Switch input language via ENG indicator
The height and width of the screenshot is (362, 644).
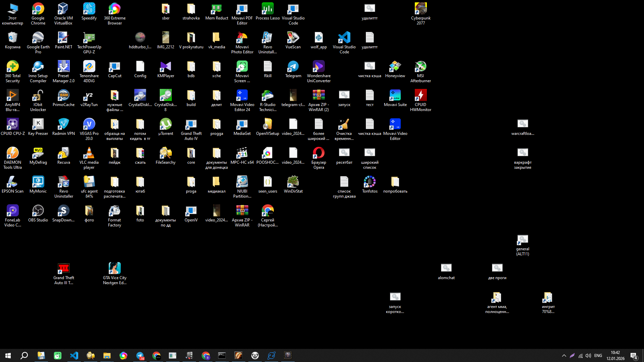[x=598, y=356]
